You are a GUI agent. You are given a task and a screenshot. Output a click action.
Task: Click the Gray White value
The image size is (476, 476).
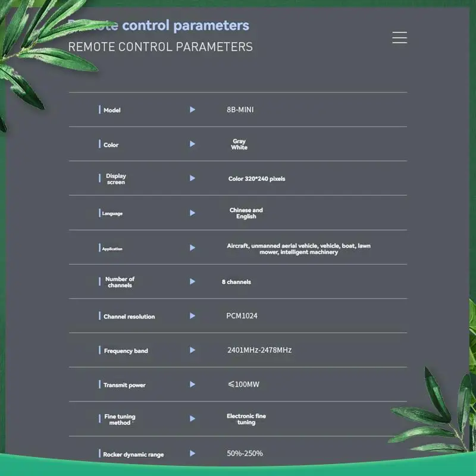(x=239, y=144)
